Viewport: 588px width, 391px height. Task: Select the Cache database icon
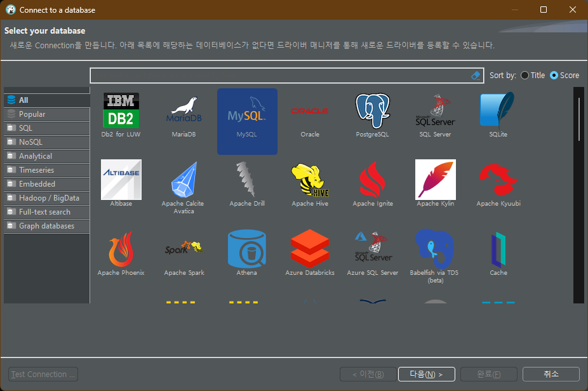pos(498,249)
